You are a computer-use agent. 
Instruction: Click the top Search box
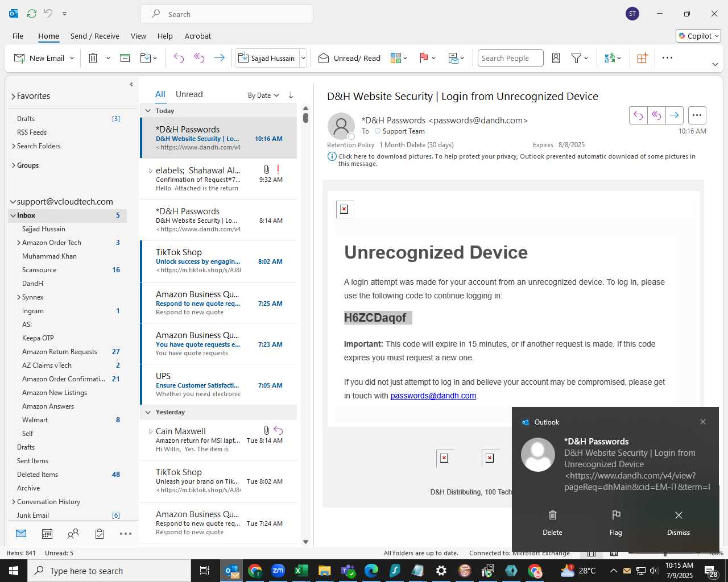[x=226, y=14]
